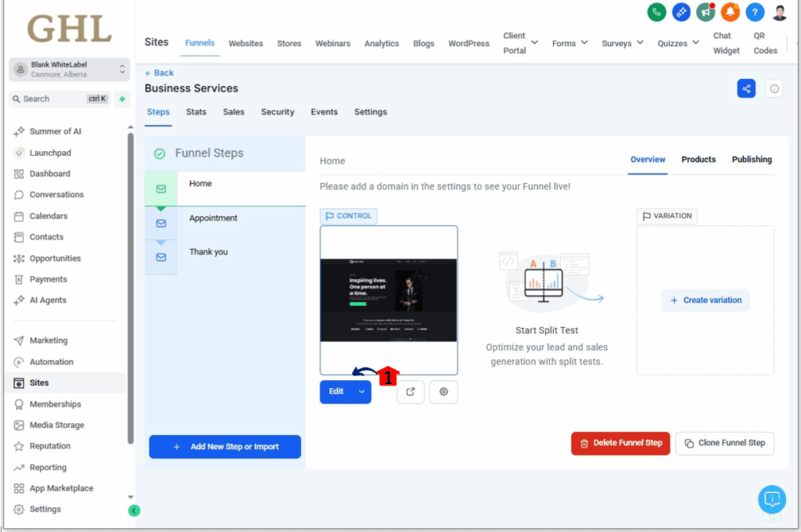Open the chat support bubble icon
Screen dimensions: 801x532
click(x=771, y=499)
